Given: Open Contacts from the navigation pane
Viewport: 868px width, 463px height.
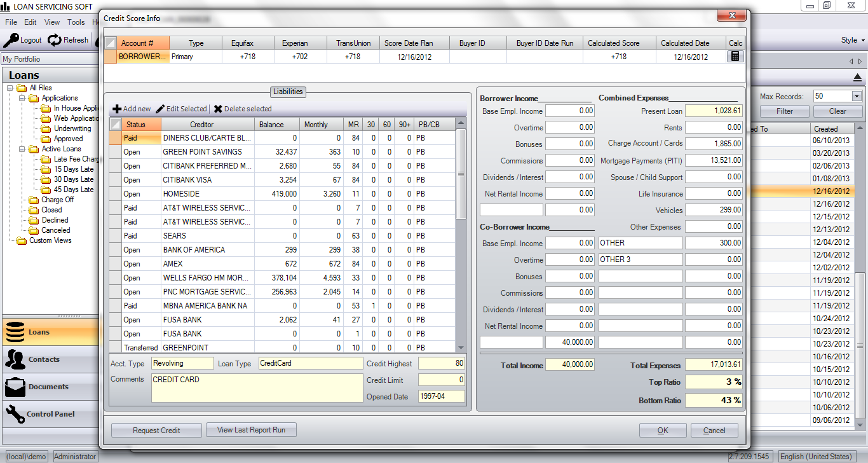Looking at the screenshot, I should click(x=44, y=359).
